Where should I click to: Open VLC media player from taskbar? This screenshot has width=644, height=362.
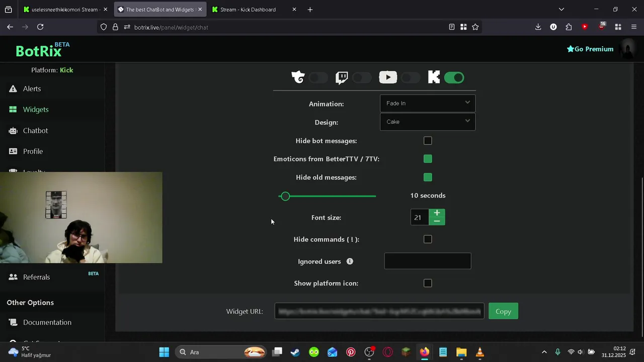(x=479, y=352)
